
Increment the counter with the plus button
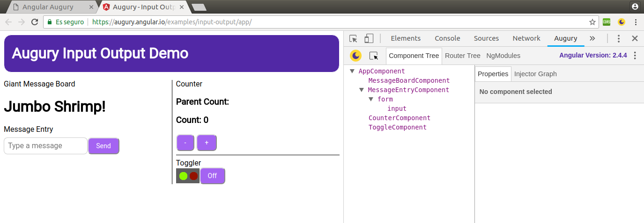pyautogui.click(x=207, y=143)
